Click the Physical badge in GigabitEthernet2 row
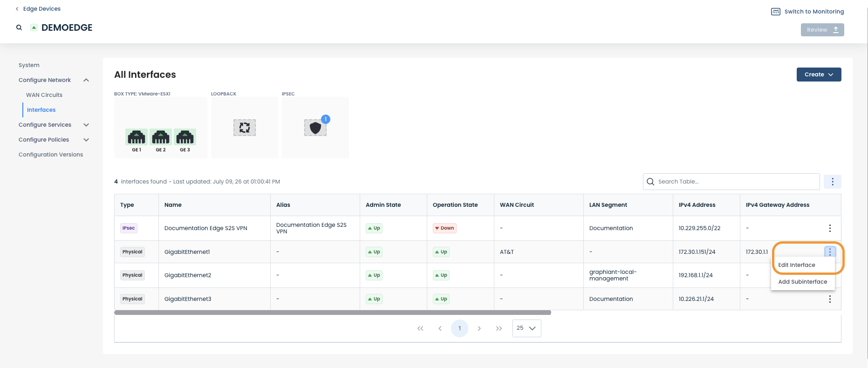This screenshot has width=868, height=368. (132, 275)
